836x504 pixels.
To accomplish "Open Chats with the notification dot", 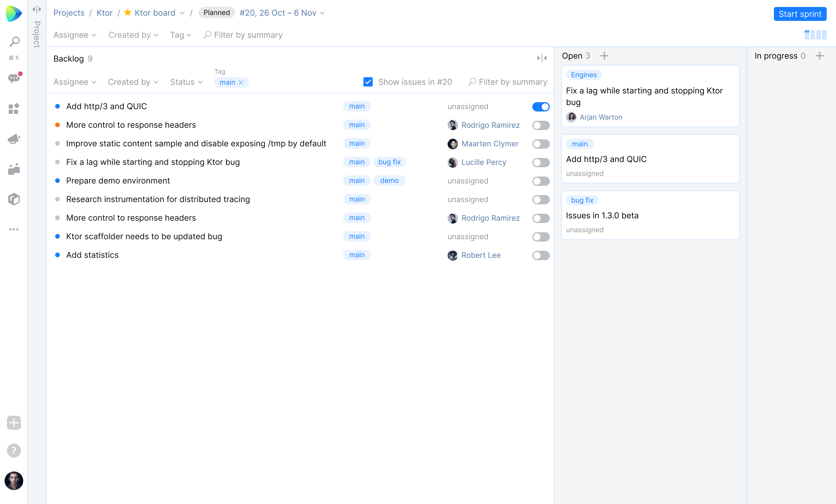I will [x=14, y=78].
